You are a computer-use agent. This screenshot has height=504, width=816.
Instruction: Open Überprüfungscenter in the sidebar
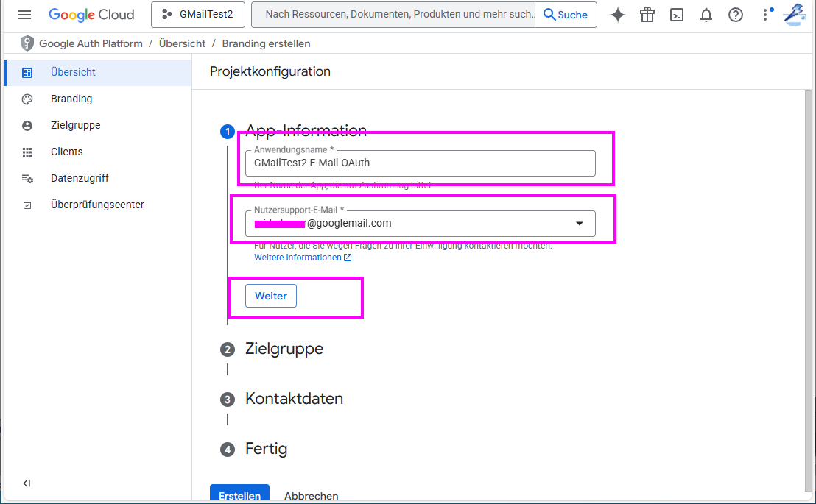[98, 205]
